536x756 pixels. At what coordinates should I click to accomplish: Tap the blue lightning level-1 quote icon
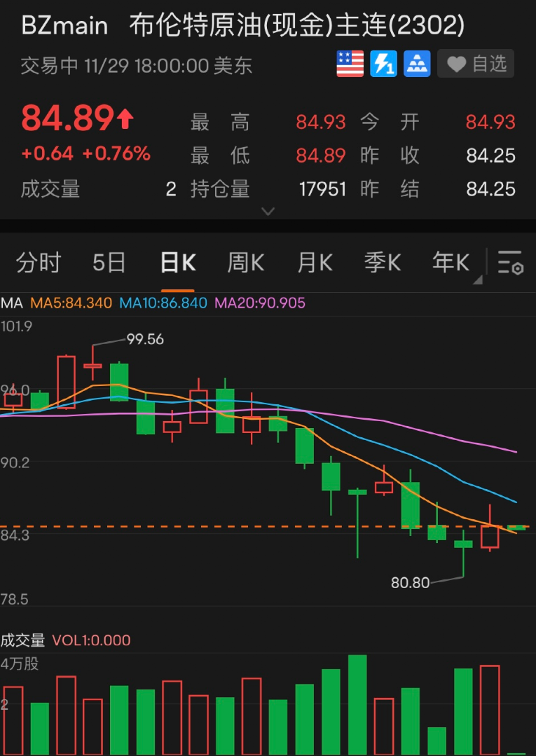point(384,64)
